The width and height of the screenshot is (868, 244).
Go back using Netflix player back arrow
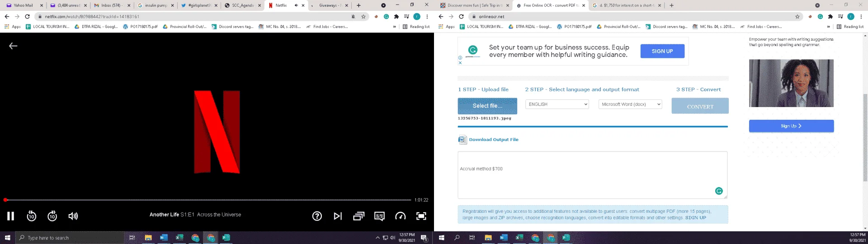[x=13, y=46]
